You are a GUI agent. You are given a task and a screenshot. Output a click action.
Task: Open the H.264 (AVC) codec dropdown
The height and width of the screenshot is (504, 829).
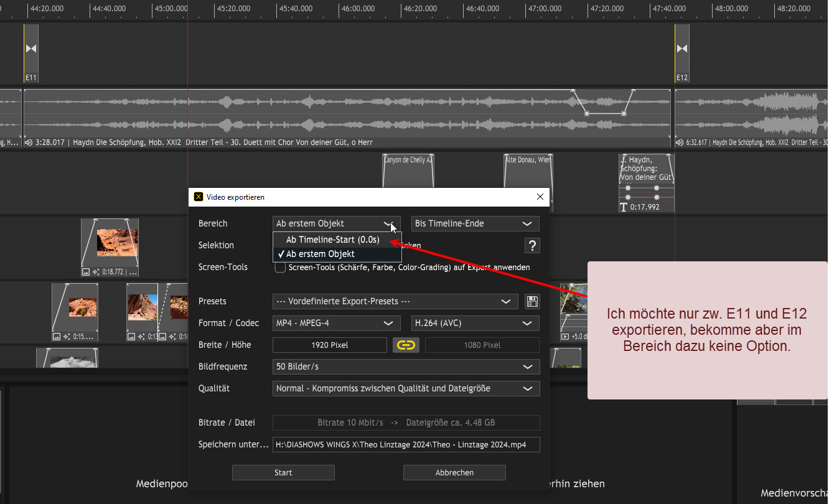[x=475, y=324]
